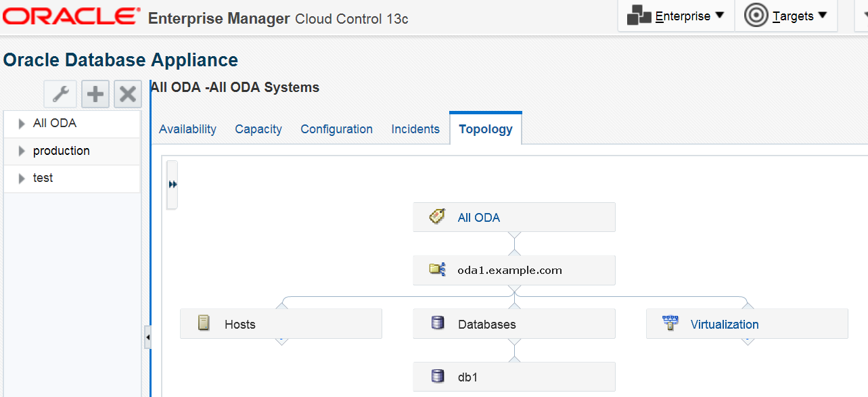Screen dimensions: 868x397
Task: Click the db1 database icon
Action: click(438, 376)
